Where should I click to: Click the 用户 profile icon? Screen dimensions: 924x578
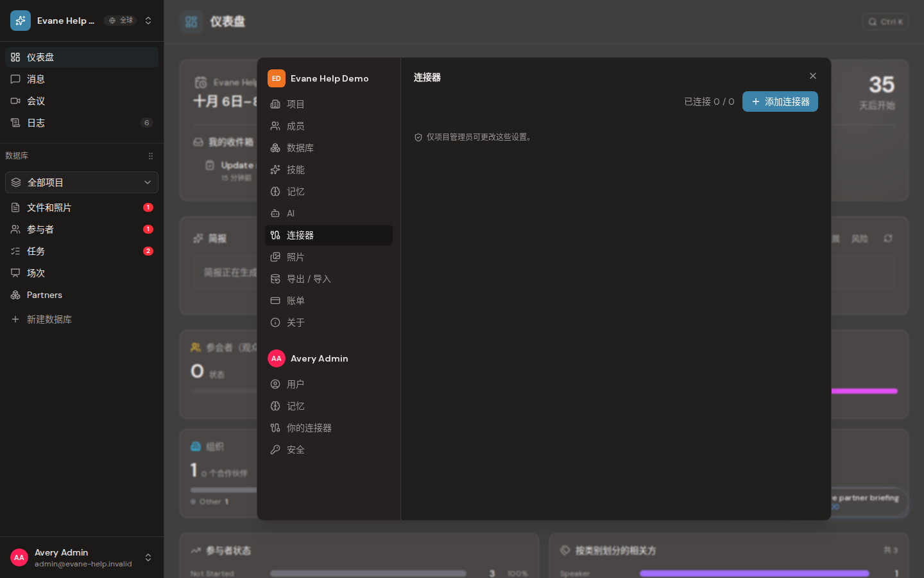click(x=275, y=384)
